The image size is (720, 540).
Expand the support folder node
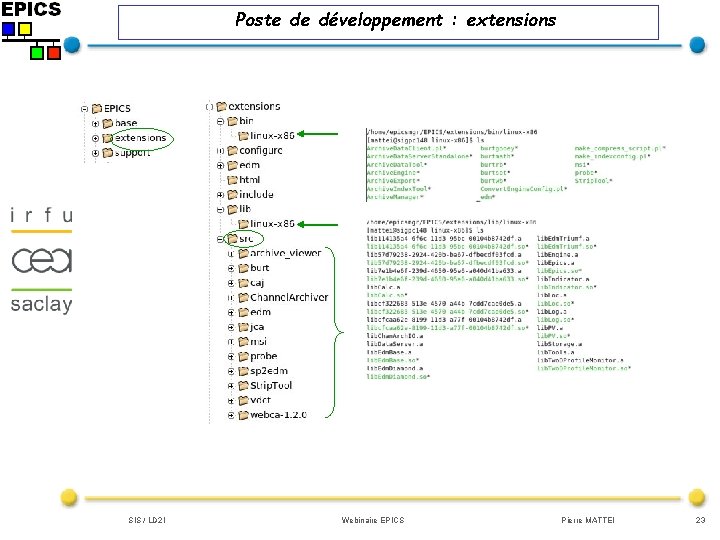click(96, 153)
